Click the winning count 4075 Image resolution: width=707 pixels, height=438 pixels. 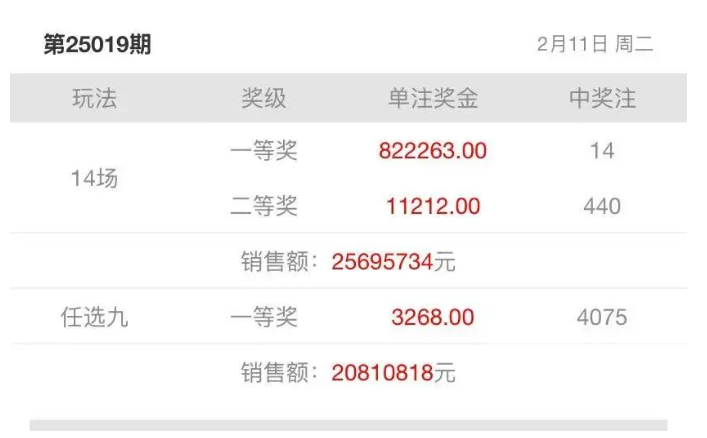pyautogui.click(x=602, y=318)
